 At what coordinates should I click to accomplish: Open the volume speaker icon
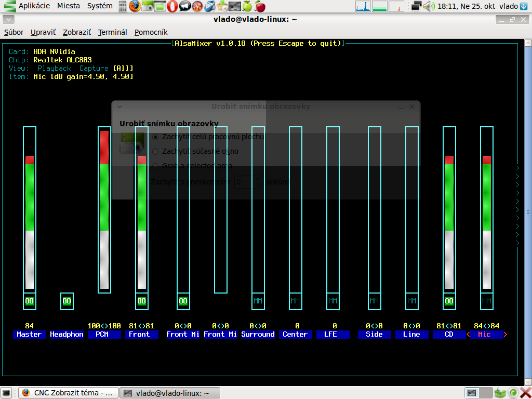429,6
